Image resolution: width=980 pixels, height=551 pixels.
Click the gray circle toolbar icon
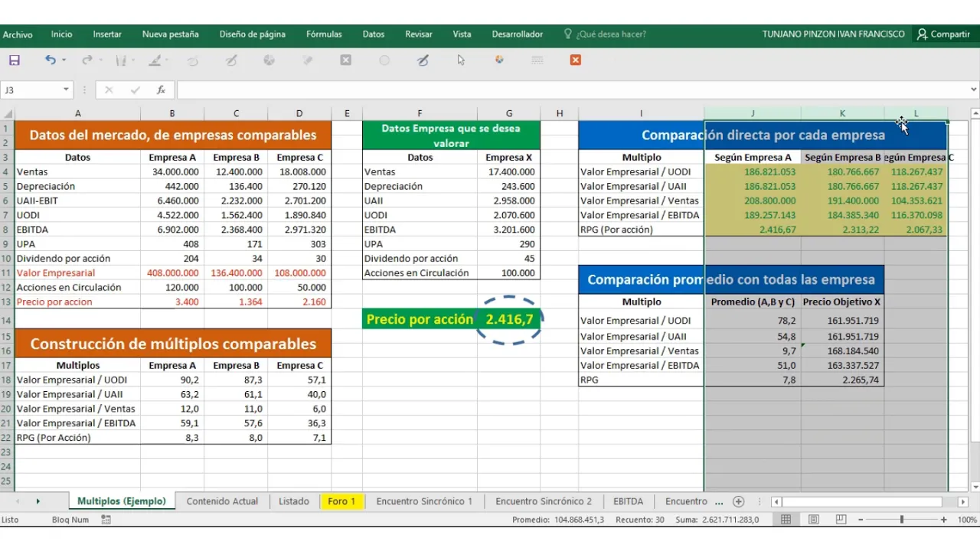point(384,60)
